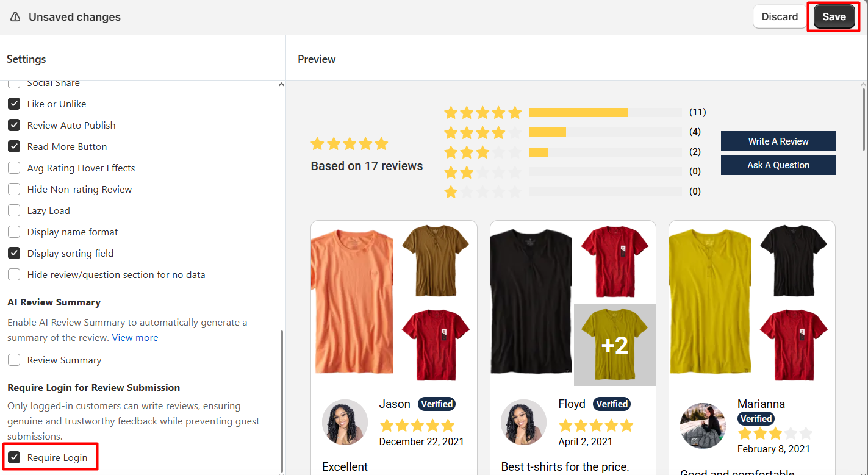The height and width of the screenshot is (475, 868).
Task: Click Ask A Question button
Action: coord(778,165)
